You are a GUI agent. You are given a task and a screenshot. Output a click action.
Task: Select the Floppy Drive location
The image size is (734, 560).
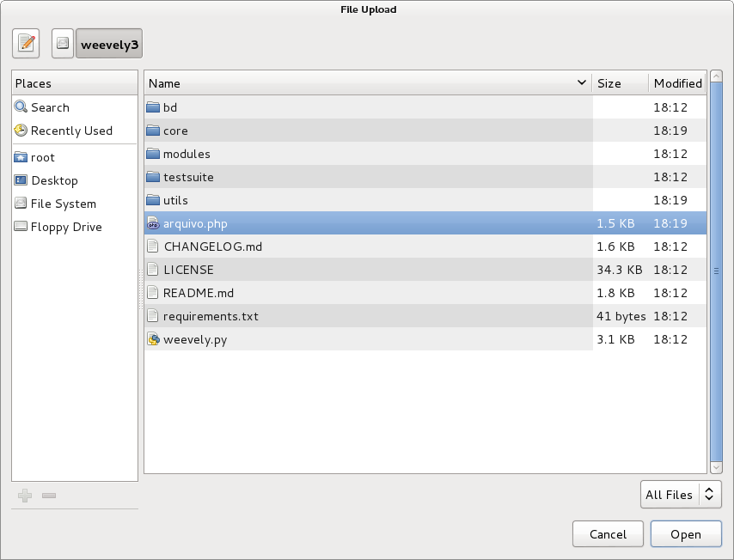[66, 227]
